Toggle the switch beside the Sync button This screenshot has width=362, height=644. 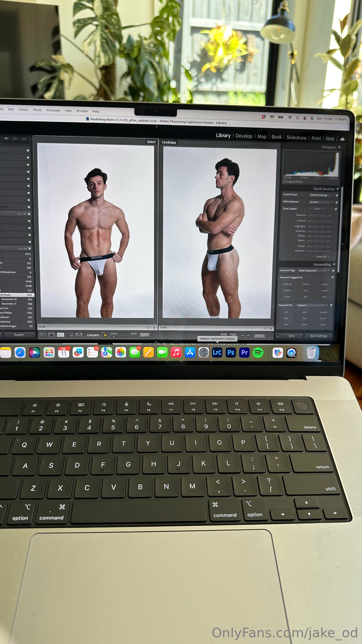[x=278, y=335]
